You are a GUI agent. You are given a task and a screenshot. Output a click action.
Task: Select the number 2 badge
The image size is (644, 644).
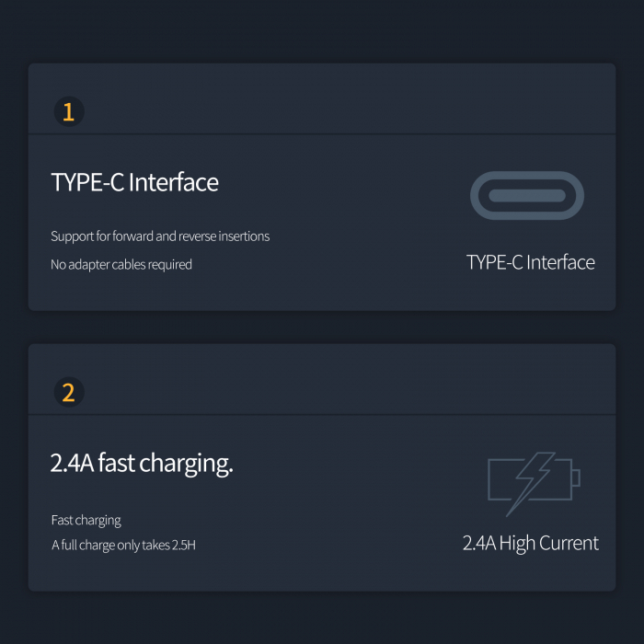coord(69,392)
